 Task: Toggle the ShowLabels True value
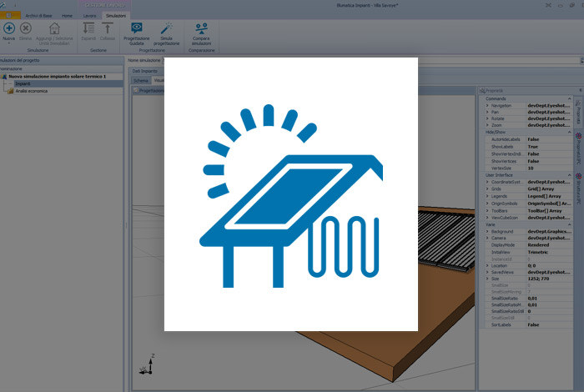pyautogui.click(x=533, y=146)
